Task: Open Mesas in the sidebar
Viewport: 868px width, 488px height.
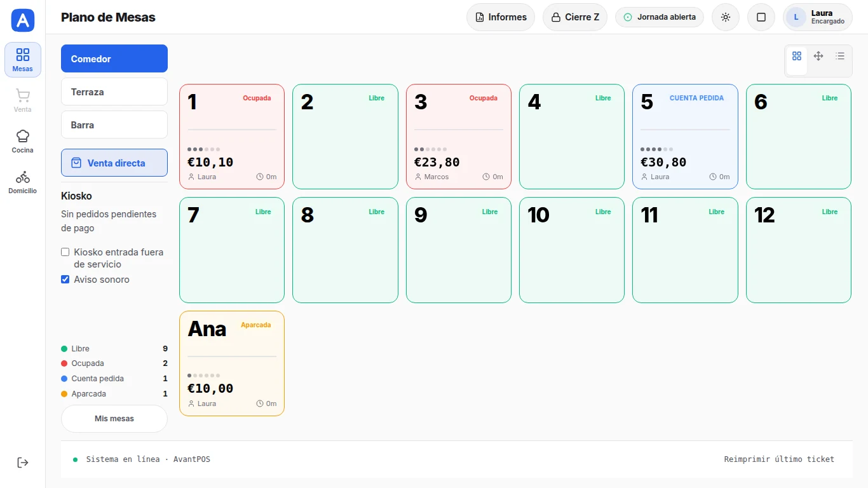Action: point(23,60)
